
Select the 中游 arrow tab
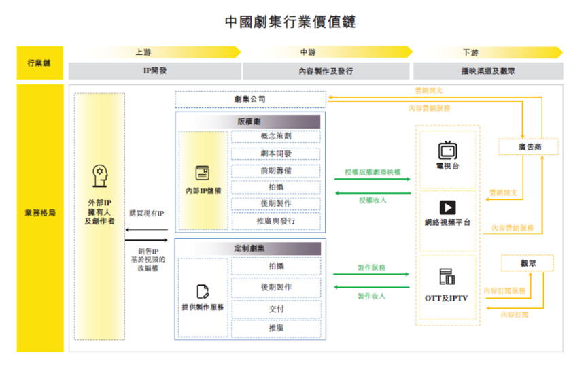point(326,52)
